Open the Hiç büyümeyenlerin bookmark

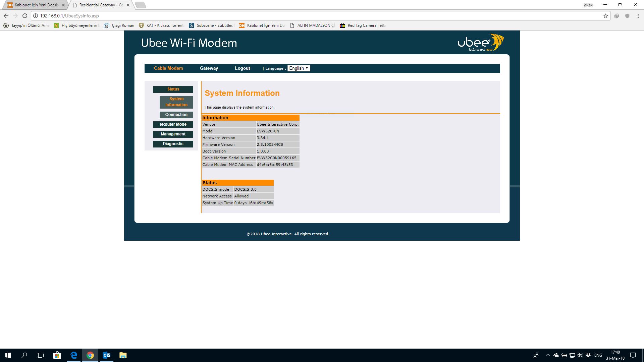click(x=77, y=25)
